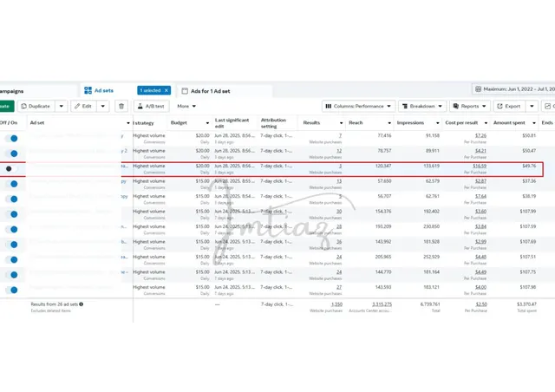Clear the 1 selected filter chip

(166, 91)
